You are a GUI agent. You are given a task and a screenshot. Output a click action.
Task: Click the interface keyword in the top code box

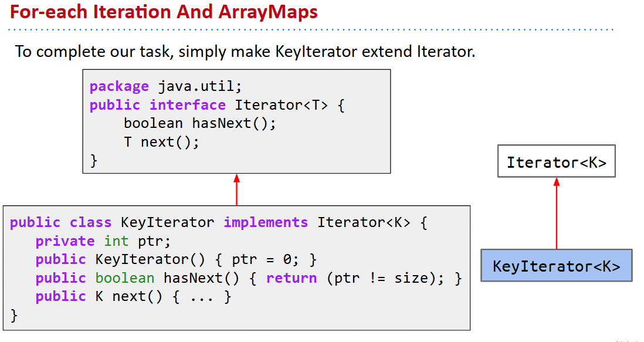188,105
